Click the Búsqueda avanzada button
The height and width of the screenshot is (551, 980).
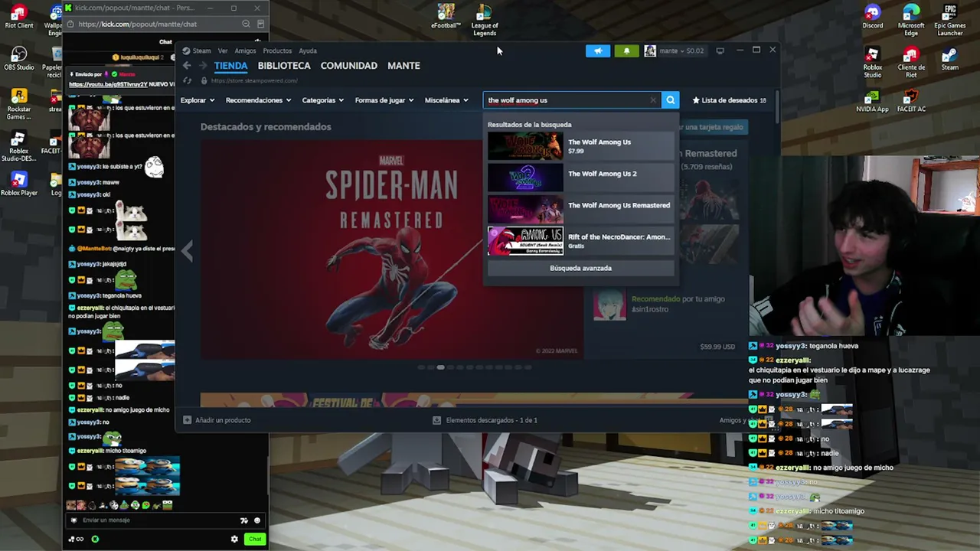[x=581, y=268]
